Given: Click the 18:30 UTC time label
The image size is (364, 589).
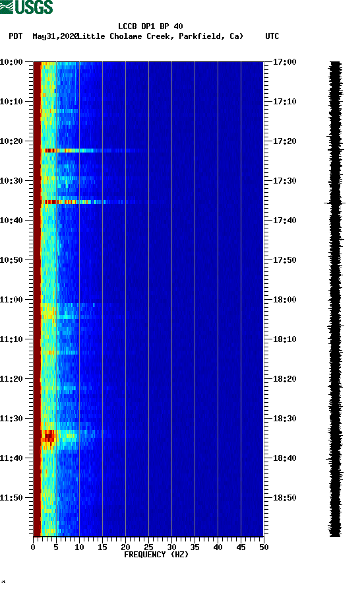Looking at the screenshot, I should click(x=284, y=419).
